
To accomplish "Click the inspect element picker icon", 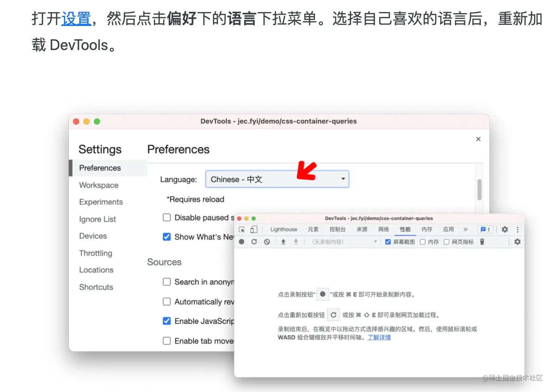I will 242,229.
